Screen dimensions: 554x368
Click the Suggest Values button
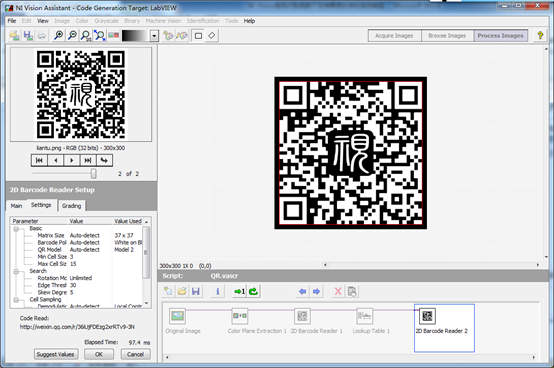click(x=55, y=354)
